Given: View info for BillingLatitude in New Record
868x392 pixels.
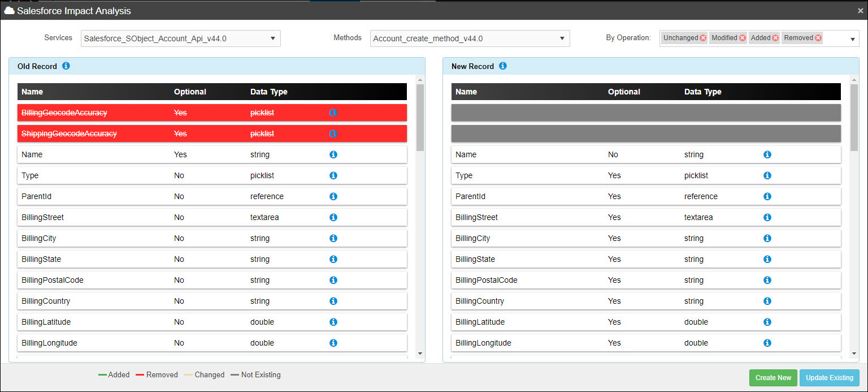Looking at the screenshot, I should point(767,322).
